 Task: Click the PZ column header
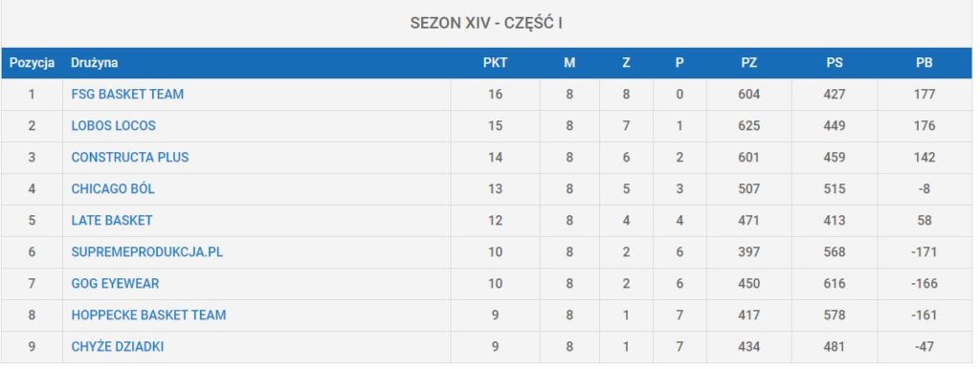click(748, 63)
